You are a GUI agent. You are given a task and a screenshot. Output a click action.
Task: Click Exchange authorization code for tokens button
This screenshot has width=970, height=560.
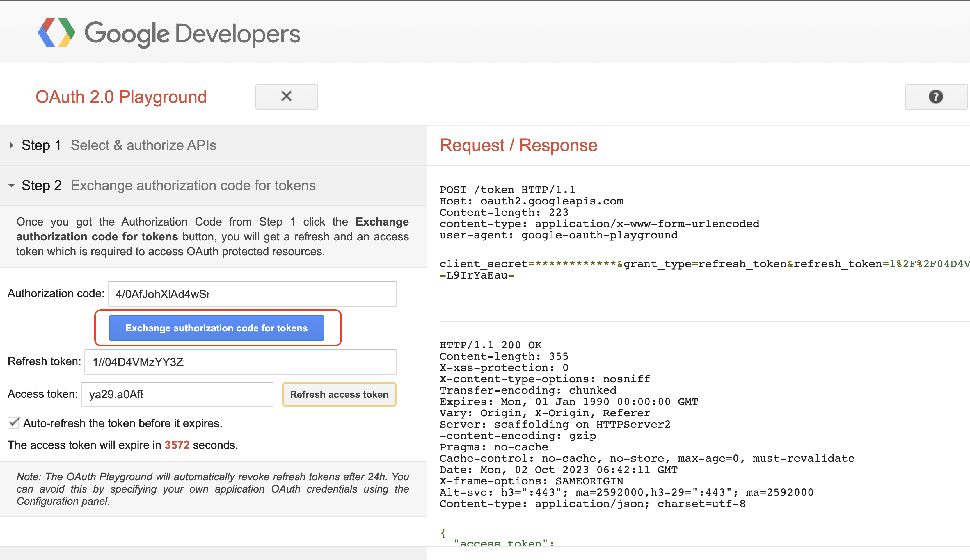pos(216,328)
